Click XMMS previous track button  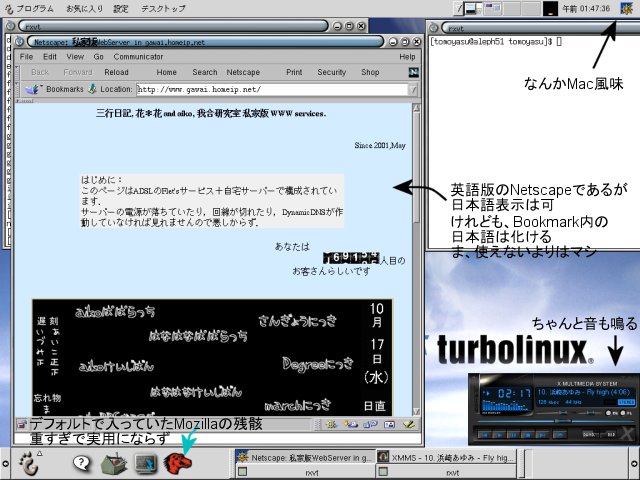[485, 435]
